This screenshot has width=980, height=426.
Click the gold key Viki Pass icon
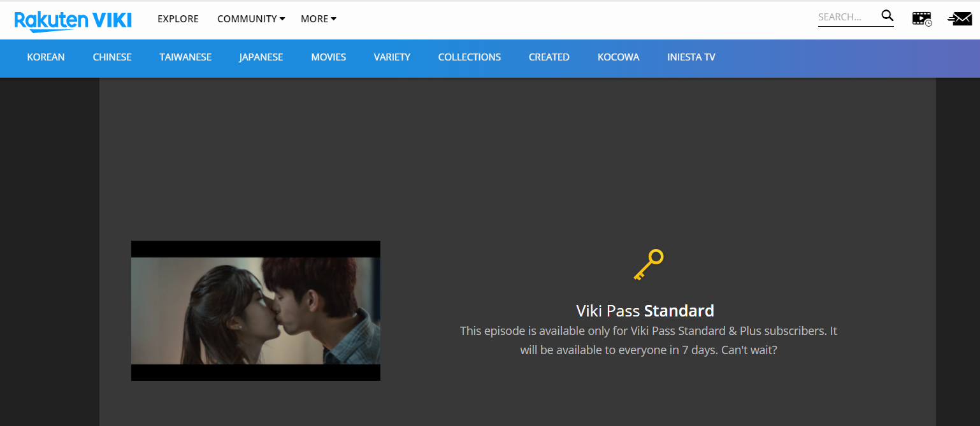[649, 265]
